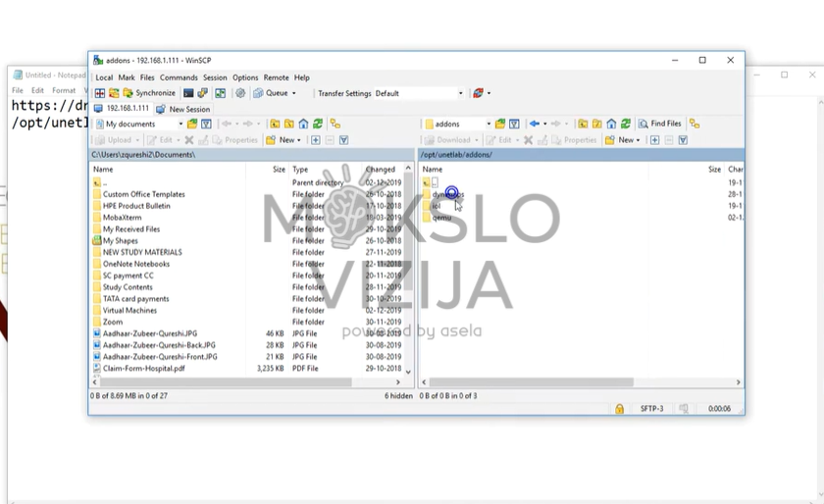Select the NEW STUDY MATERIALS folder
Screen dimensions: 824x504
point(142,252)
